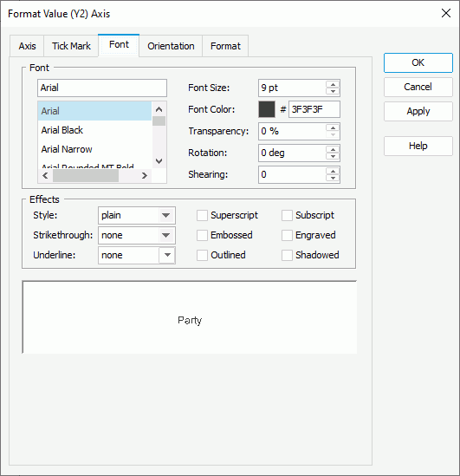
Task: Click the Cancel button
Action: click(x=418, y=87)
